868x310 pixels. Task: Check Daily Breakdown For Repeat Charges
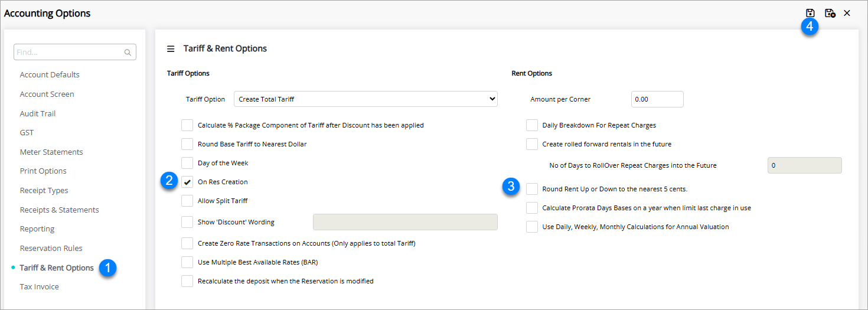point(532,125)
